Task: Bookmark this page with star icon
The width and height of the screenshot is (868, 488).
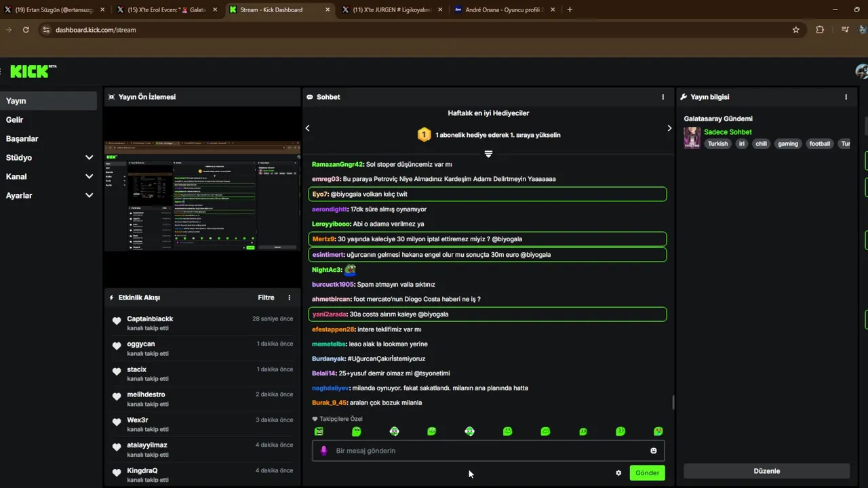Action: click(796, 30)
